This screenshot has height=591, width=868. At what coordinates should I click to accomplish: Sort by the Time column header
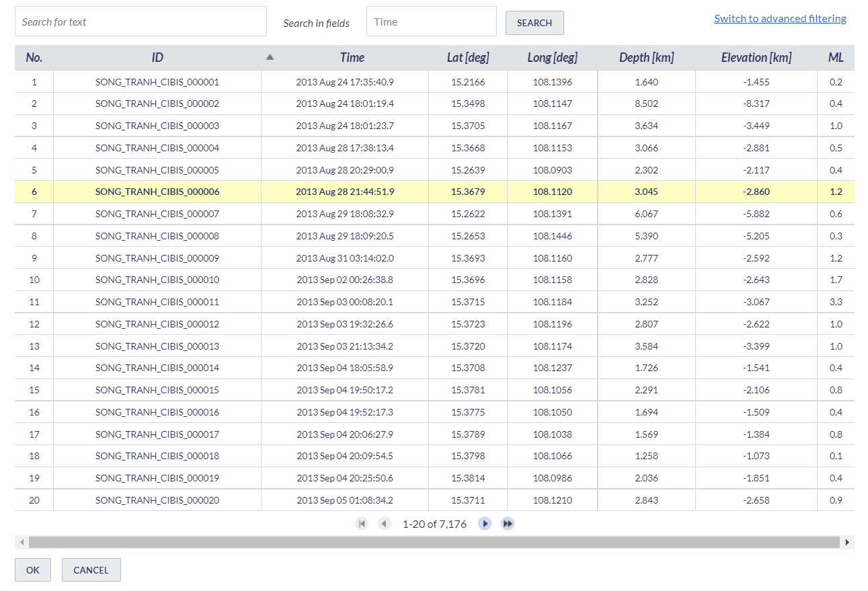[352, 58]
